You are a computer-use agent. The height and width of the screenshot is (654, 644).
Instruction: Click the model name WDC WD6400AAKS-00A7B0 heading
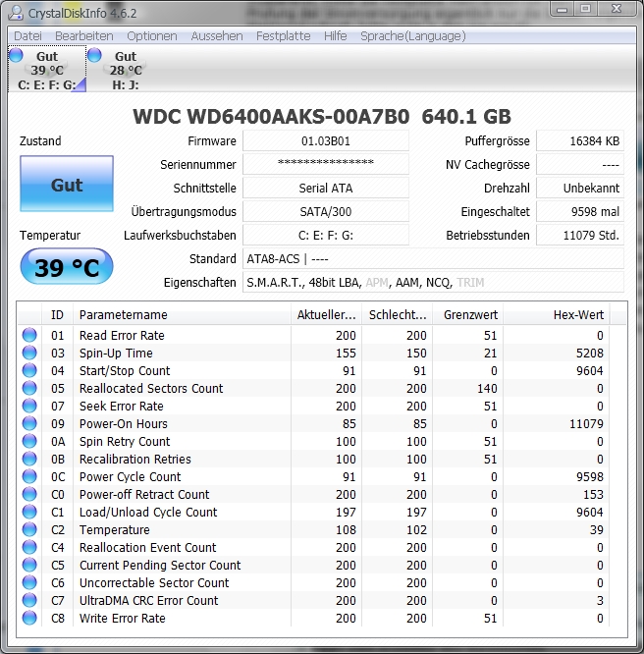(x=271, y=117)
